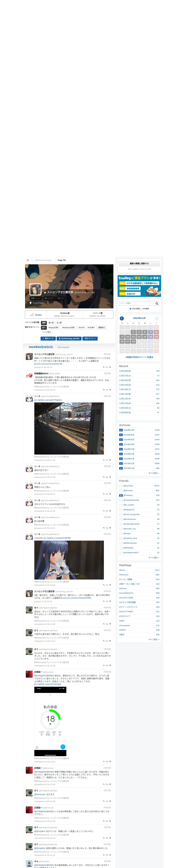This screenshot has height=868, width=186.
Task: Click 最新の情報に更新する button
Action: click(139, 263)
